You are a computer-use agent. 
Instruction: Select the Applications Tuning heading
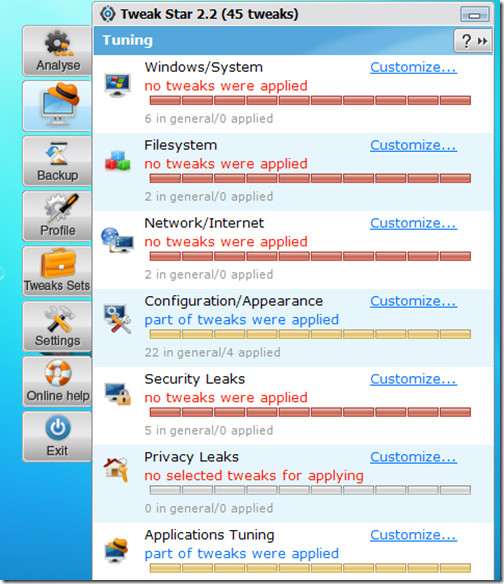point(209,535)
